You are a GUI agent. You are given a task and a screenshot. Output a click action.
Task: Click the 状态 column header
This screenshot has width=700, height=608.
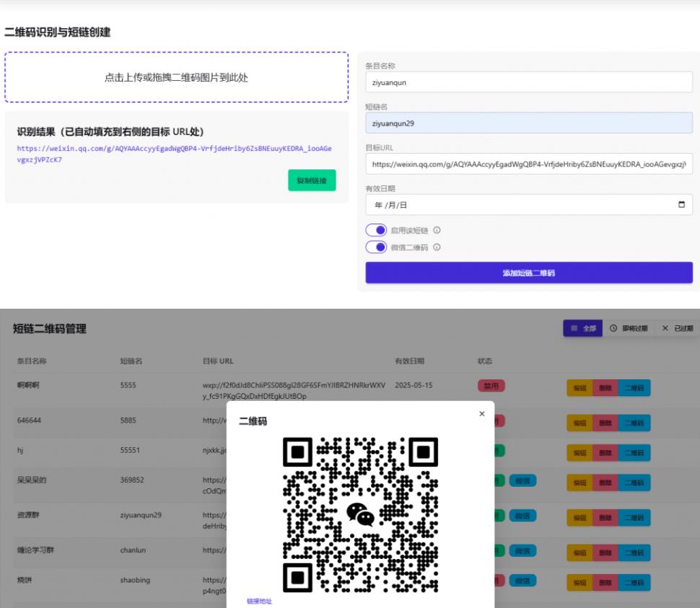coord(485,361)
